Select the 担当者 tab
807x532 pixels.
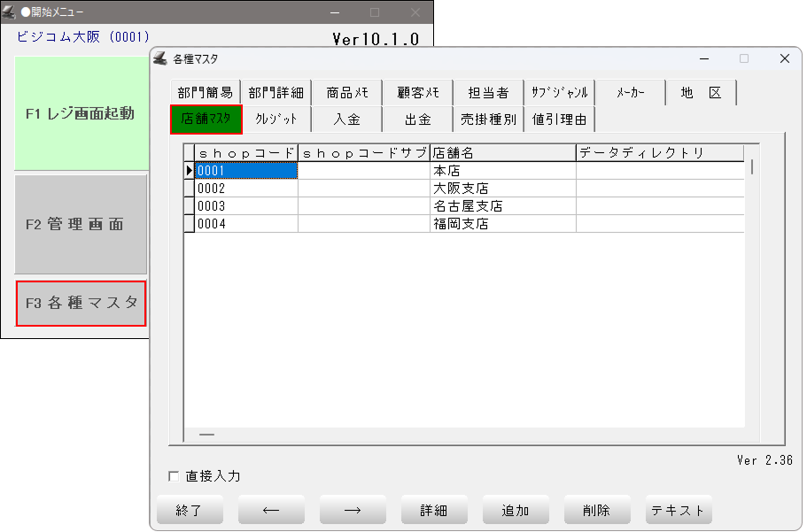[488, 93]
